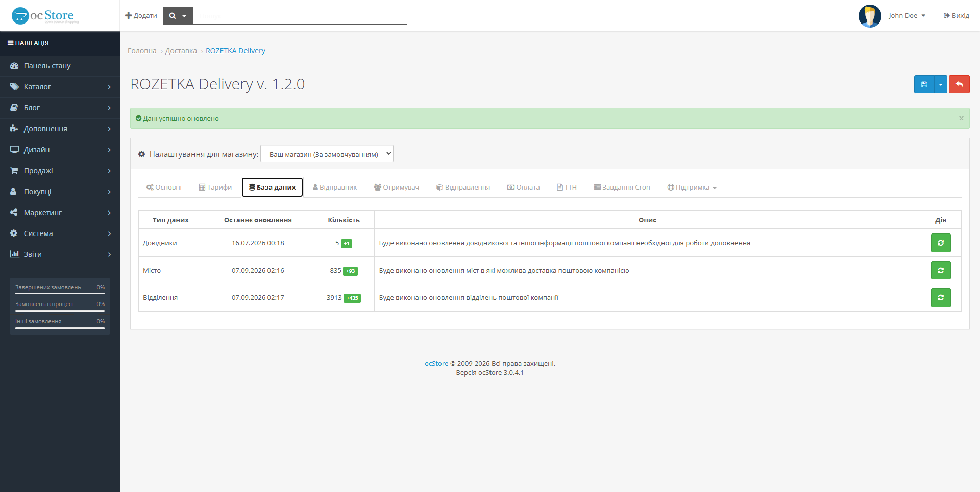Viewport: 980px width, 492px height.
Task: Select the База даних tab
Action: click(x=272, y=188)
